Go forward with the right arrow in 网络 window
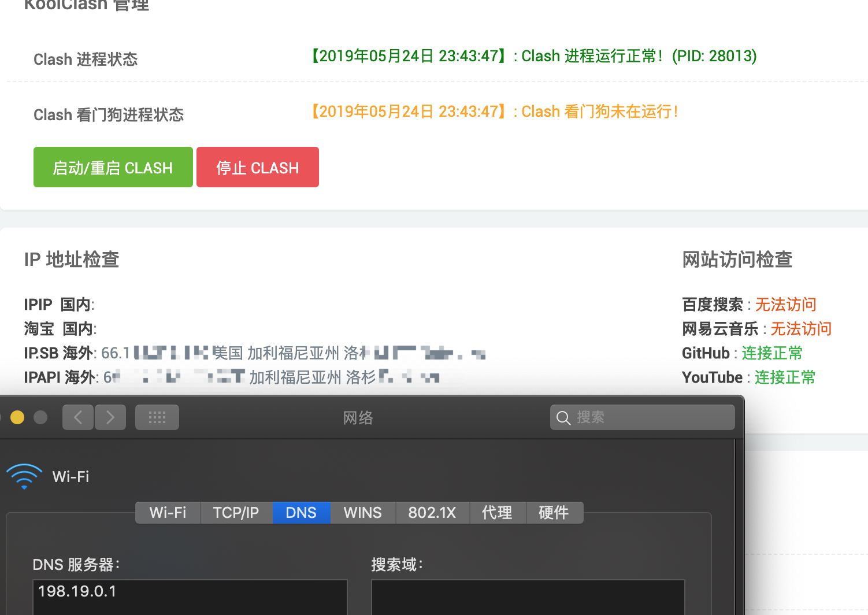This screenshot has height=615, width=868. click(110, 417)
